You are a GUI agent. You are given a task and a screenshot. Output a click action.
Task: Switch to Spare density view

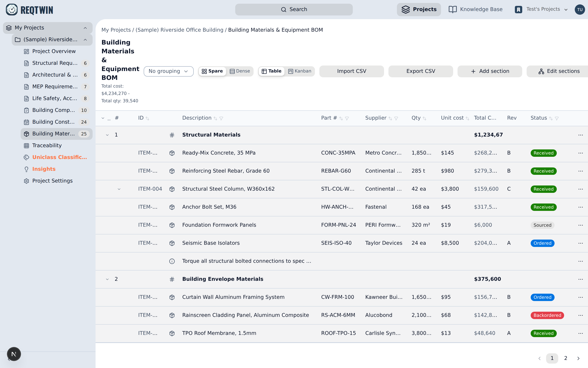click(x=212, y=71)
